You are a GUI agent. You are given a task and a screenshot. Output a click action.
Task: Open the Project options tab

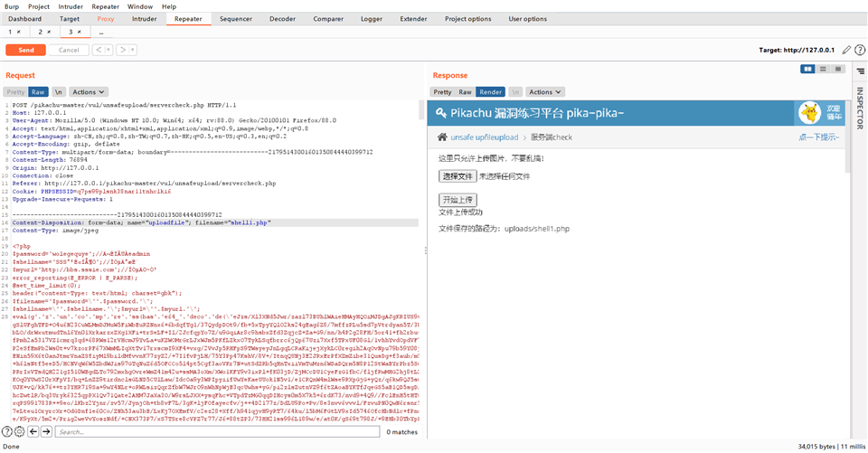pos(467,19)
